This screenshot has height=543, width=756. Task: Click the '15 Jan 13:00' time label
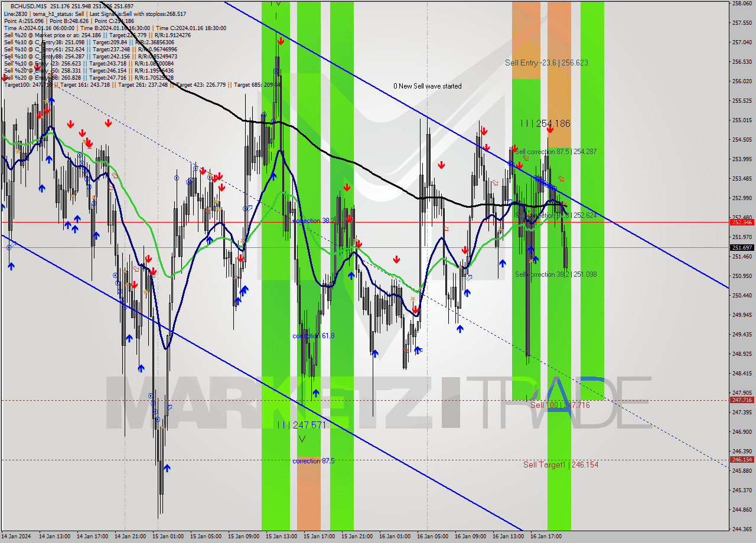[x=282, y=537]
